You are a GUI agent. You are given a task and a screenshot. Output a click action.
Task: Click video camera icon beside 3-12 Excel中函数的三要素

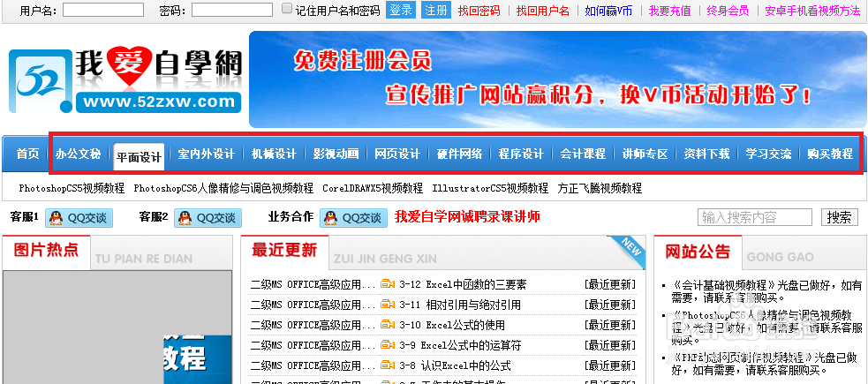pyautogui.click(x=388, y=284)
